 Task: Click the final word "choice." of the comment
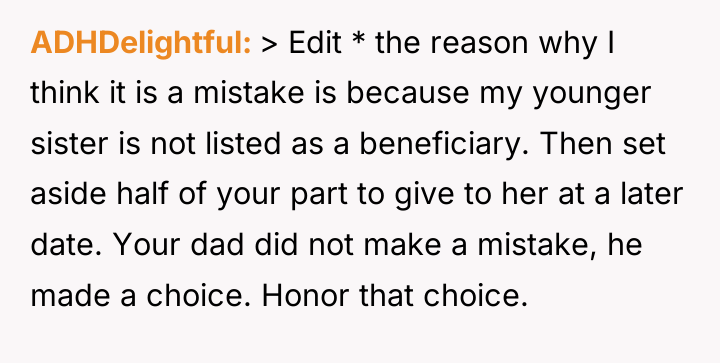tap(475, 295)
